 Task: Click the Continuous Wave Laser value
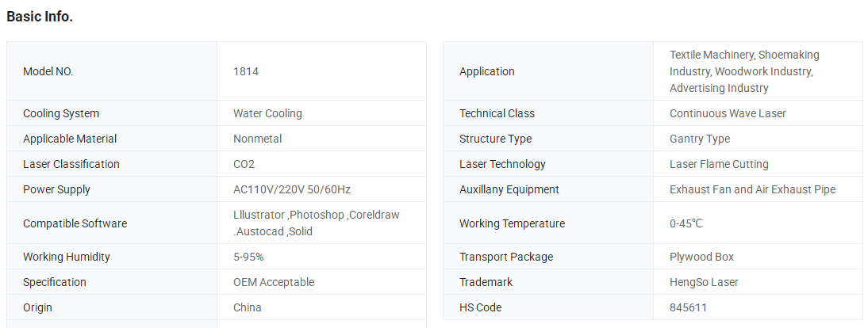(728, 113)
